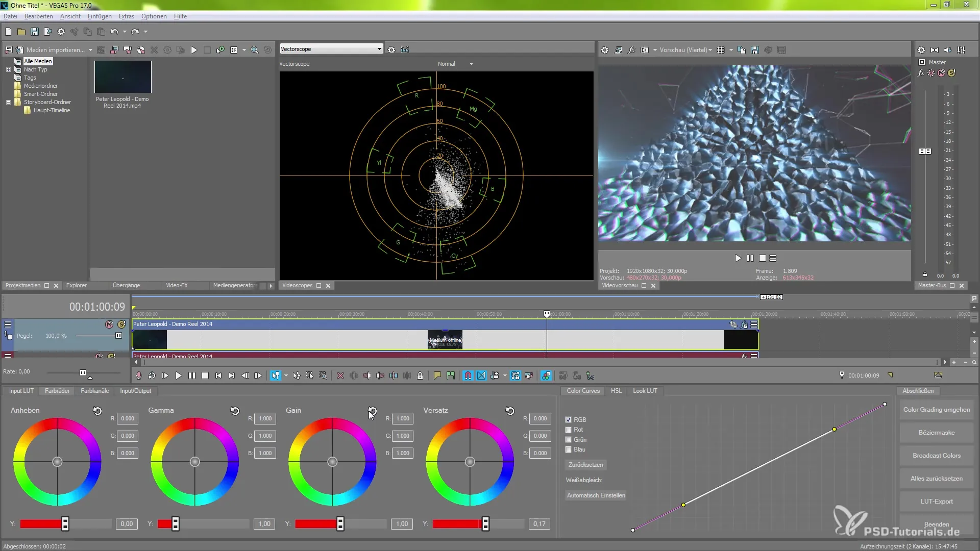Expand the Medien importieren dropdown arrow

(x=90, y=50)
